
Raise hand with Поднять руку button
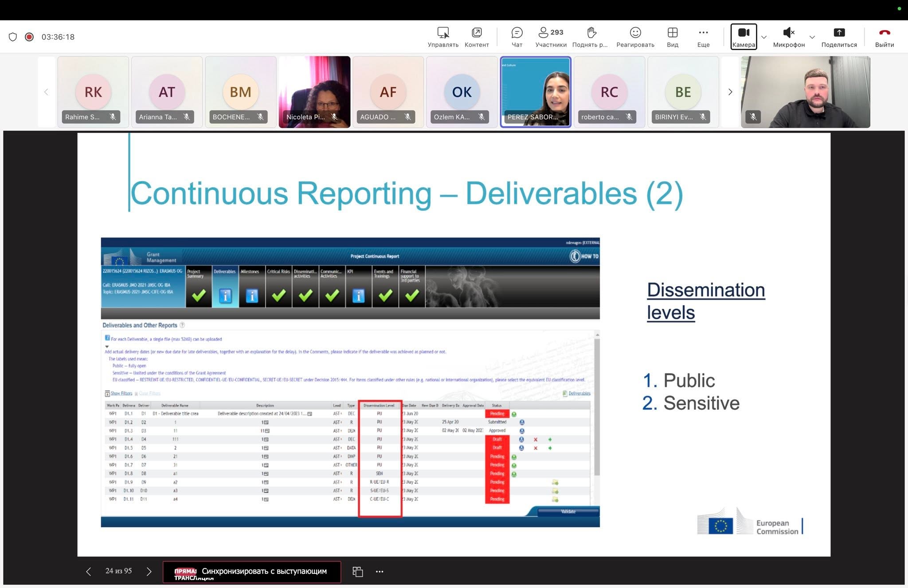tap(590, 37)
